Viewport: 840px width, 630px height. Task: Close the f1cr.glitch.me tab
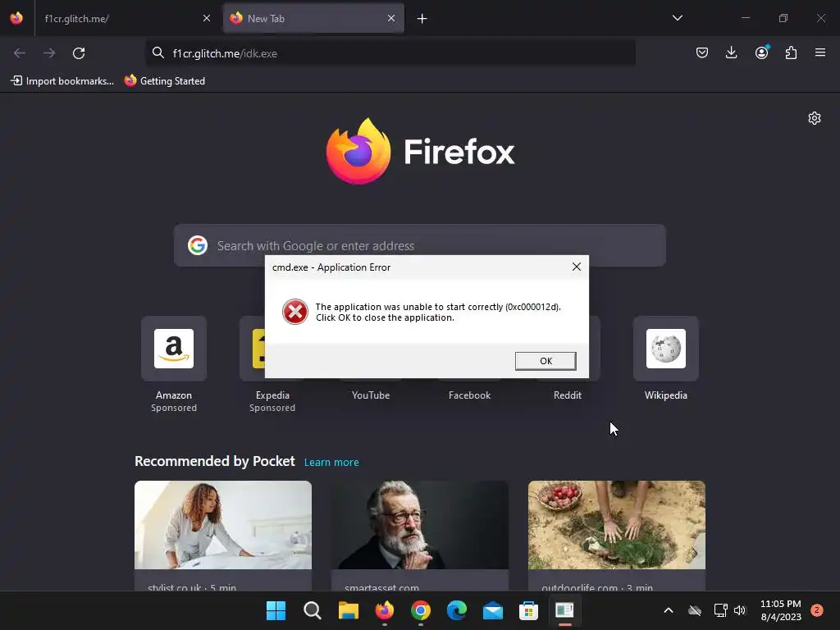[x=207, y=19]
